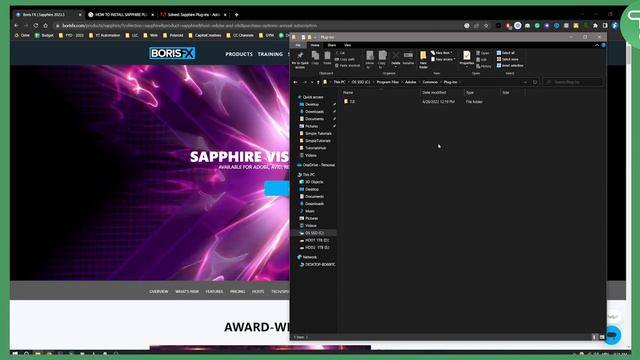Click the Search Plug-ins field
Viewport: 640px width, 360px height.
click(572, 82)
